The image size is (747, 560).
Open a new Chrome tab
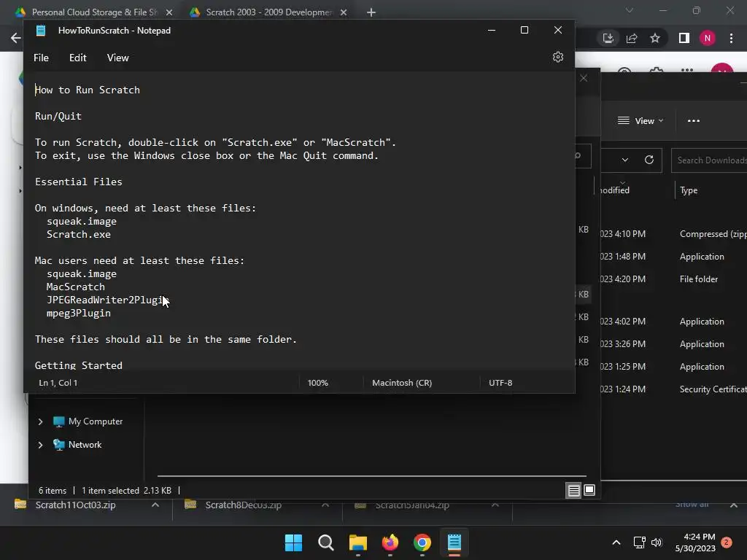point(371,12)
